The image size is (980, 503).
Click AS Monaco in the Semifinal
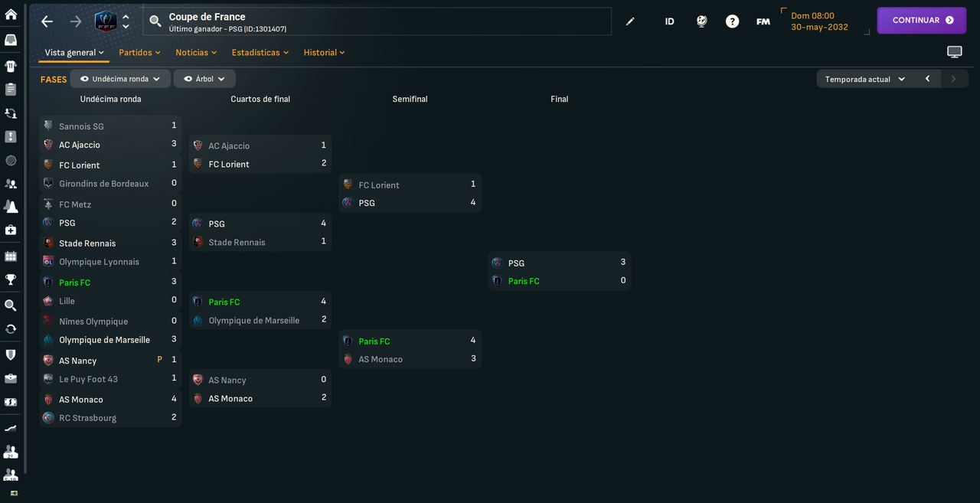point(381,360)
